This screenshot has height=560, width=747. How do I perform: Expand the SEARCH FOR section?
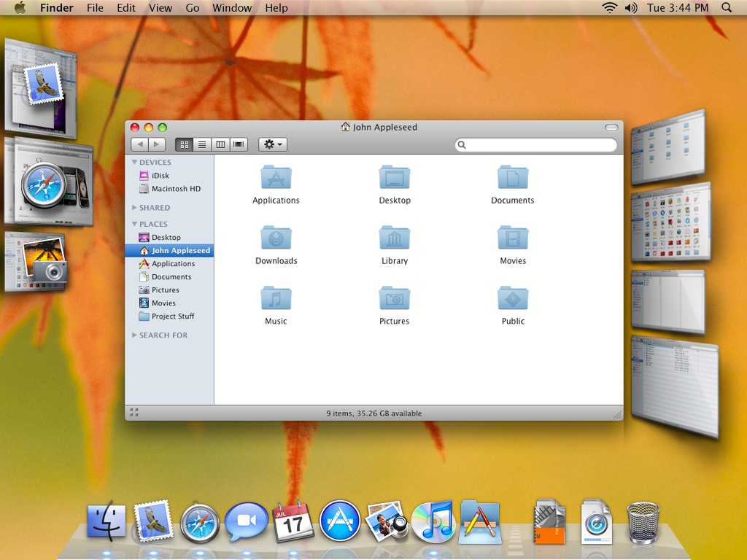click(134, 335)
